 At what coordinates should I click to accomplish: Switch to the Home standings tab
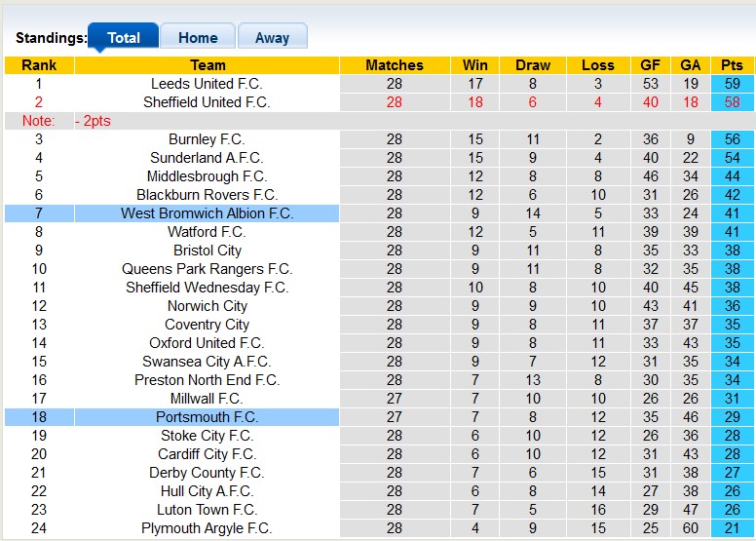(198, 38)
